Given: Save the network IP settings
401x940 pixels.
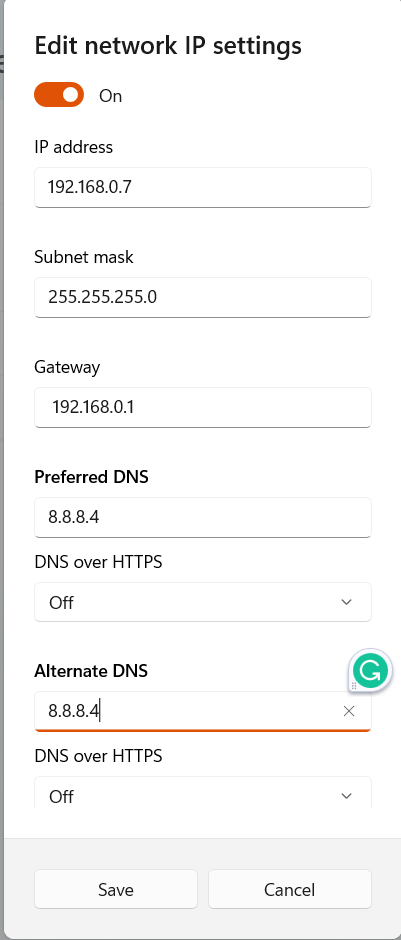Looking at the screenshot, I should [116, 889].
